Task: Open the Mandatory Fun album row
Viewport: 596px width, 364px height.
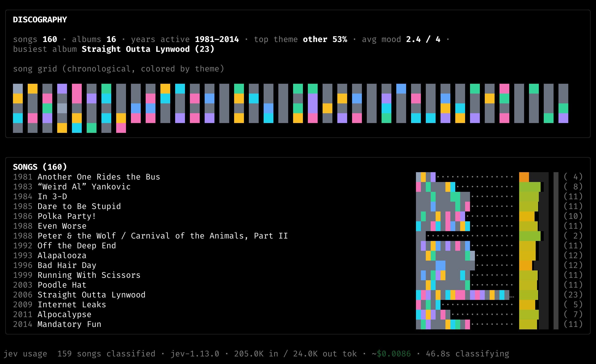Action: click(x=298, y=324)
